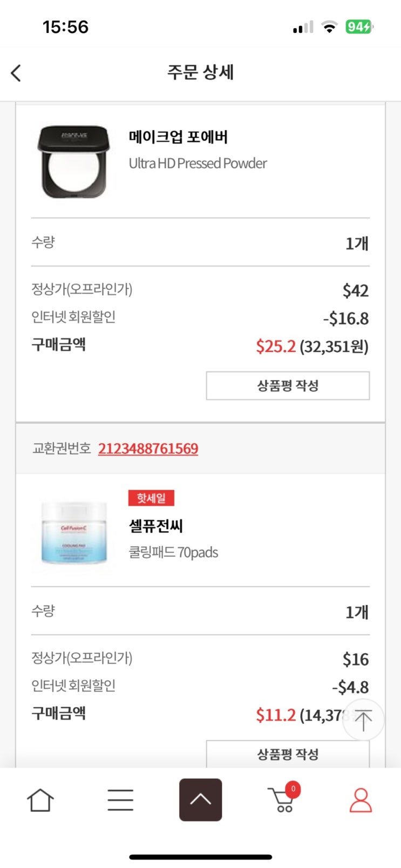This screenshot has height=868, width=401.
Task: Tap the scroll-to-top arrow button
Action: point(363,720)
